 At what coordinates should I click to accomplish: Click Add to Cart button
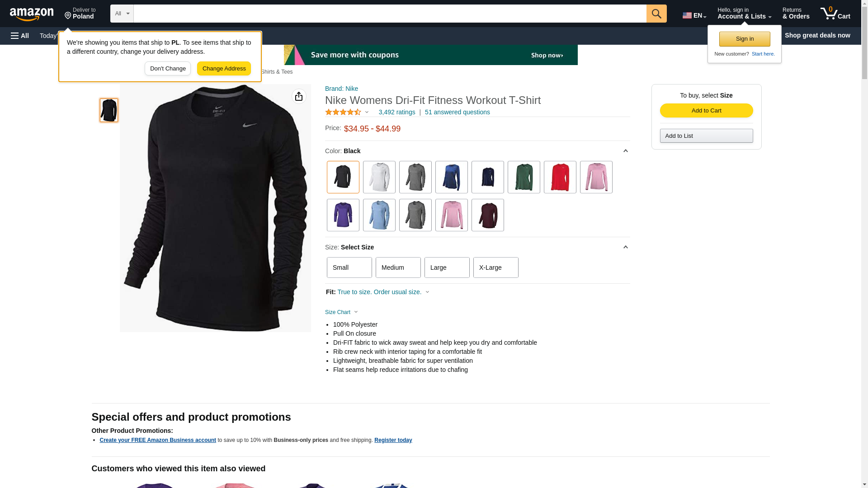[706, 111]
